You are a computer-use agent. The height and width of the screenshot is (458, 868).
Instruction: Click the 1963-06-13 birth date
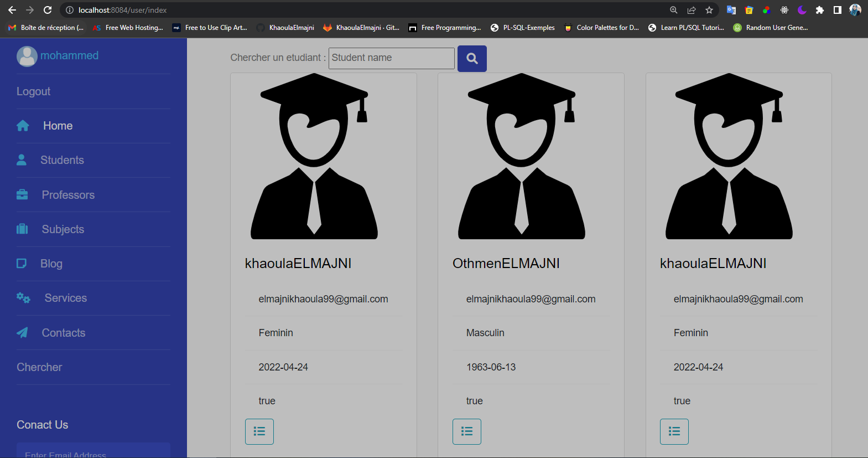point(491,367)
